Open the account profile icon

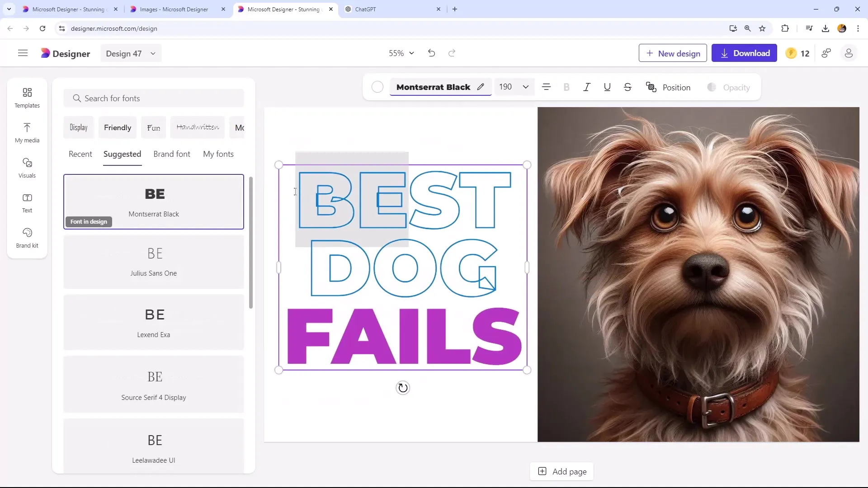[849, 53]
